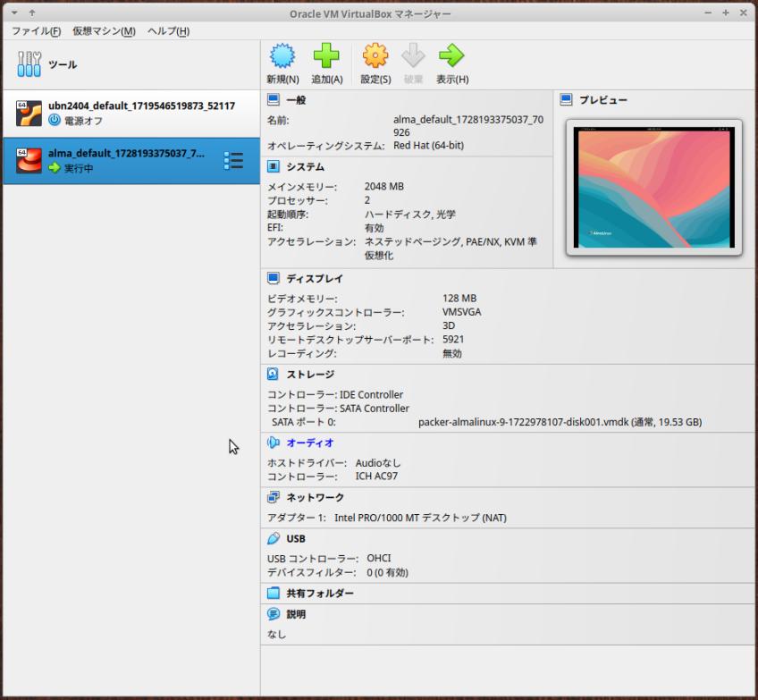The width and height of the screenshot is (758, 700).
Task: Click the USB section plug icon
Action: pos(274,538)
